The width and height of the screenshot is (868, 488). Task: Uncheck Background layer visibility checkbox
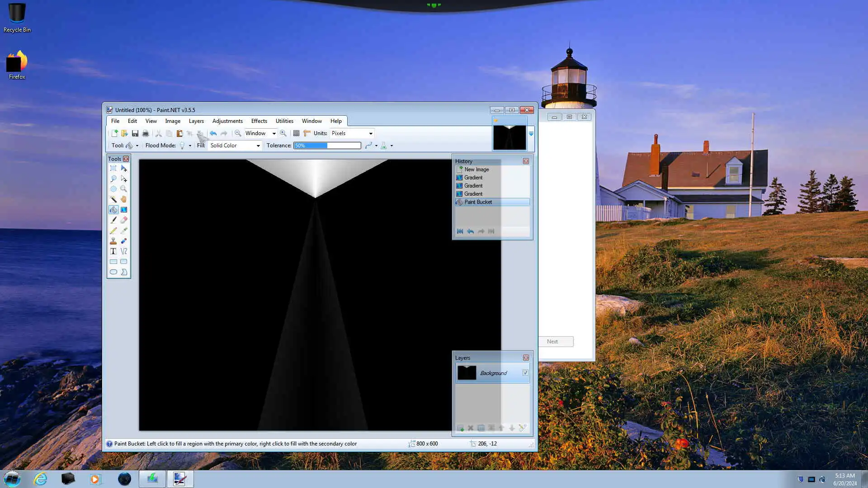[x=525, y=373]
